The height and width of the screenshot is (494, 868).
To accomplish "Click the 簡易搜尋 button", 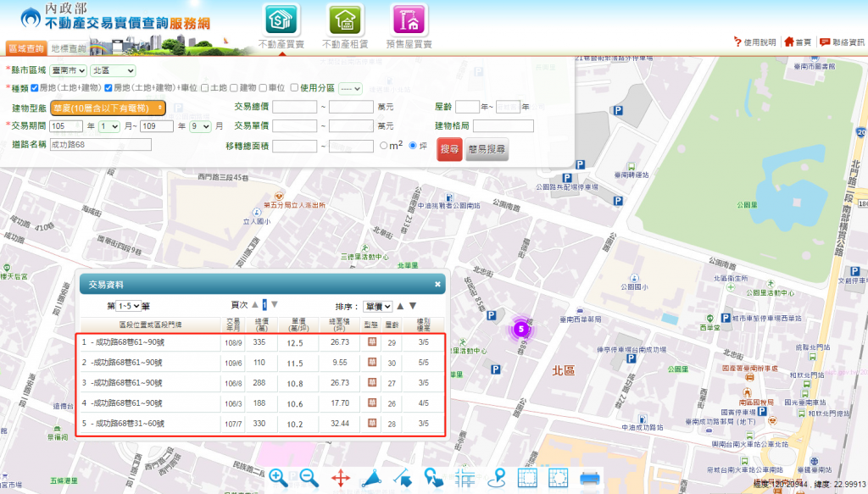I will pos(487,150).
